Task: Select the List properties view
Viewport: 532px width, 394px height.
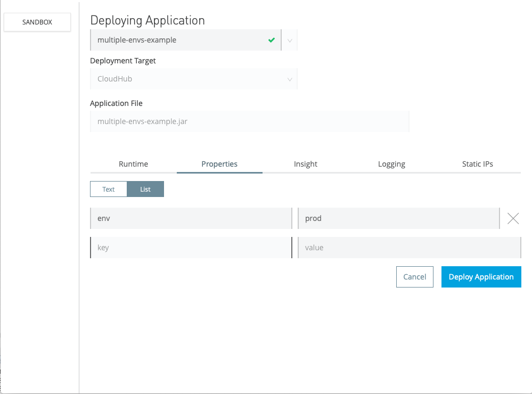Action: point(145,189)
